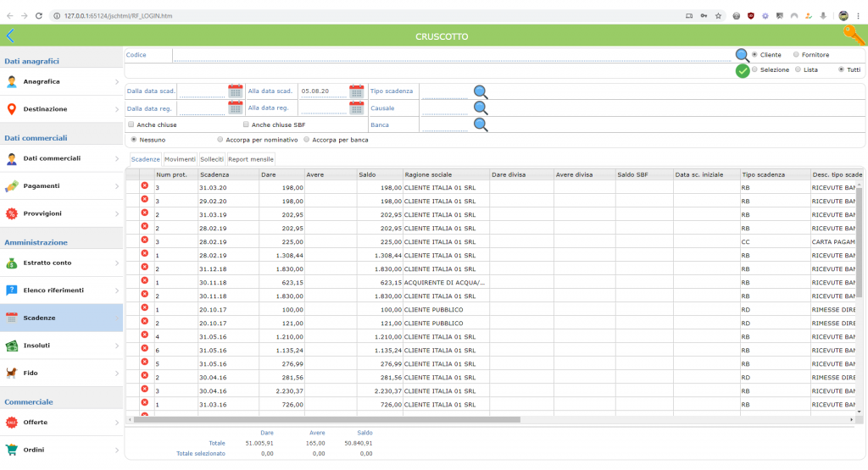The width and height of the screenshot is (868, 470).
Task: Click the Estratto conto money bag icon
Action: click(x=12, y=263)
